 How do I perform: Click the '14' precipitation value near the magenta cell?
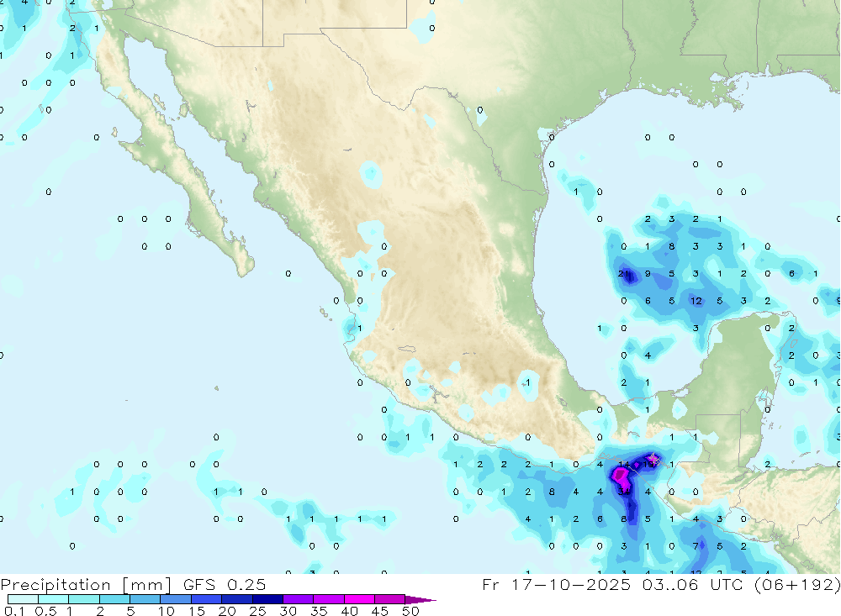[x=623, y=464]
